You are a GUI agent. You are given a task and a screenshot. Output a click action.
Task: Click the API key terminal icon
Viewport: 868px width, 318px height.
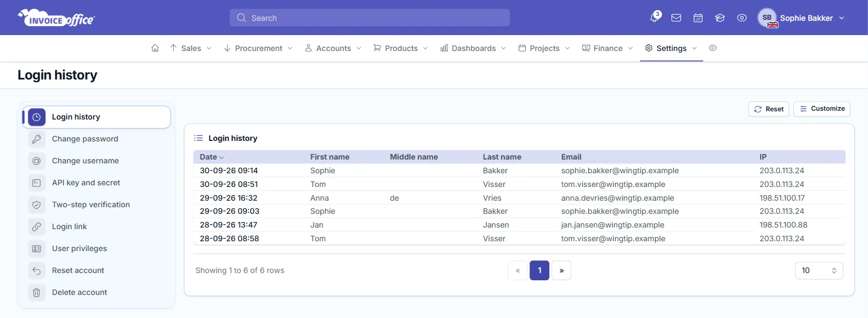(x=37, y=183)
